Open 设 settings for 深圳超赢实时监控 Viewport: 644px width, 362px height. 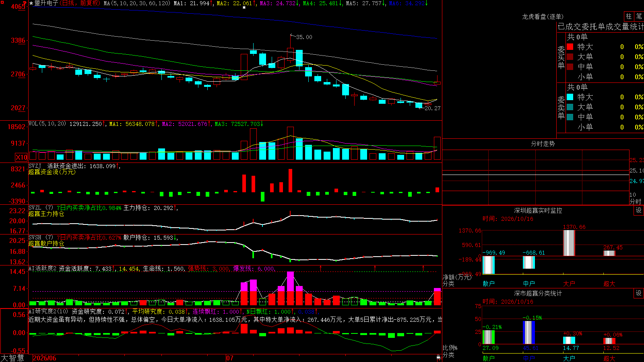639,210
